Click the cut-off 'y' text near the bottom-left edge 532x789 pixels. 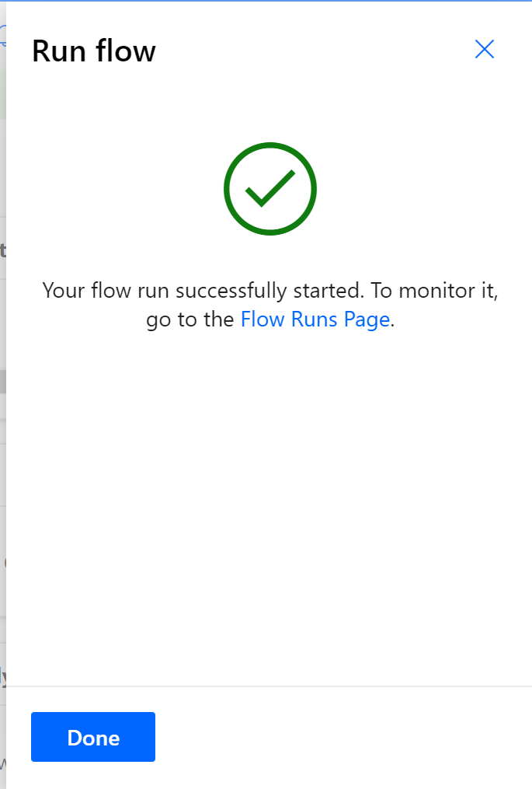click(3, 678)
